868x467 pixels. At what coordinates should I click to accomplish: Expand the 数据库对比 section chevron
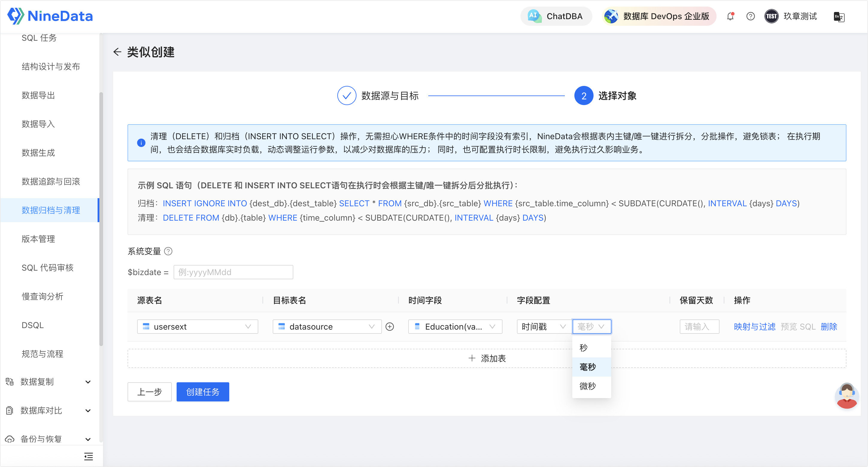(88, 411)
